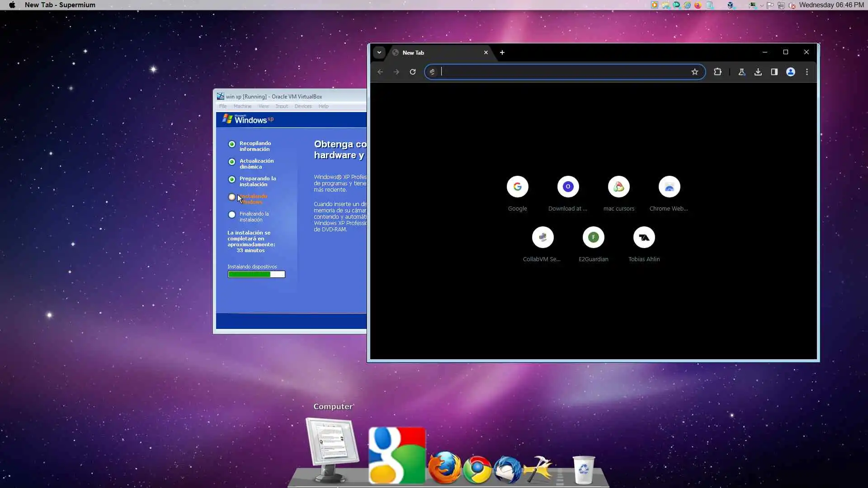Select the 'Instalando Windows' radio step
Screen dimensions: 868x488
pos(232,197)
